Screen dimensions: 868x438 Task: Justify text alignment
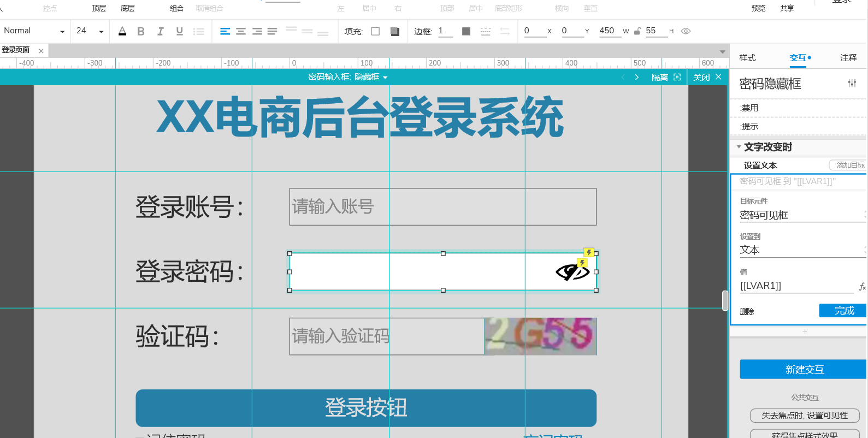coord(273,31)
